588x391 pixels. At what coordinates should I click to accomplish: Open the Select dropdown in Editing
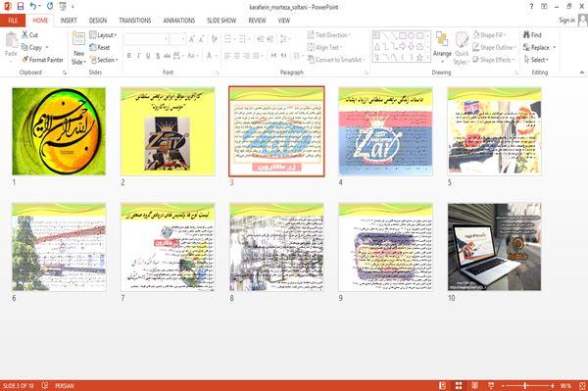tap(536, 60)
